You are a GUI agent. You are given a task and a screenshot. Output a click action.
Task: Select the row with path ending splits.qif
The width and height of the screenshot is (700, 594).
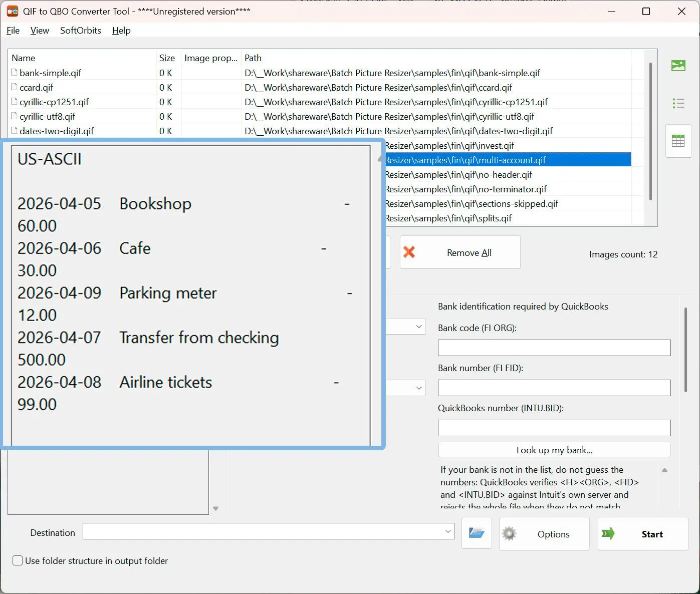pyautogui.click(x=508, y=218)
